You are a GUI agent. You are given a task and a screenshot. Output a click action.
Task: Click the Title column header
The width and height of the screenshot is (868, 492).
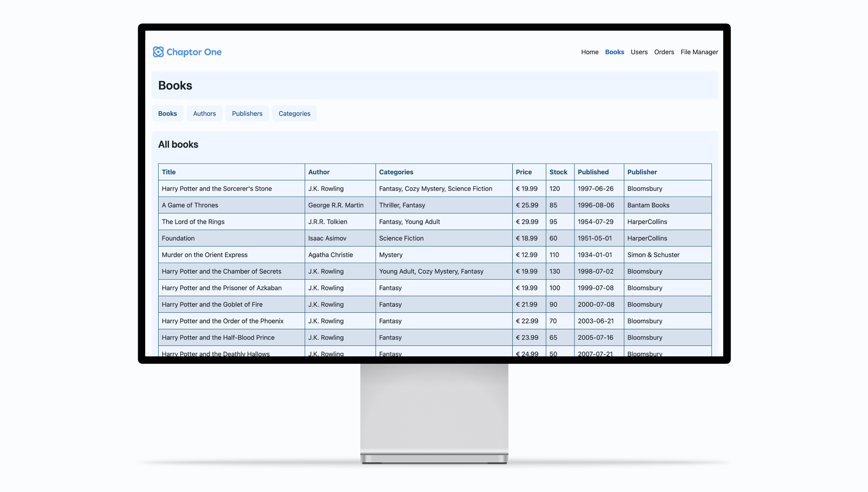point(169,172)
